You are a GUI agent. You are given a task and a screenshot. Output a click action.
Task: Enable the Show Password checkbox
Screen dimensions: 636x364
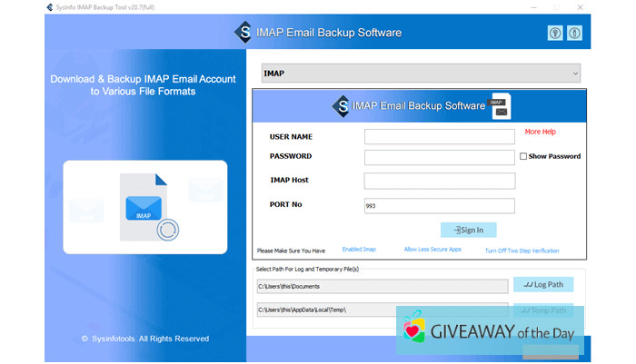pos(523,156)
